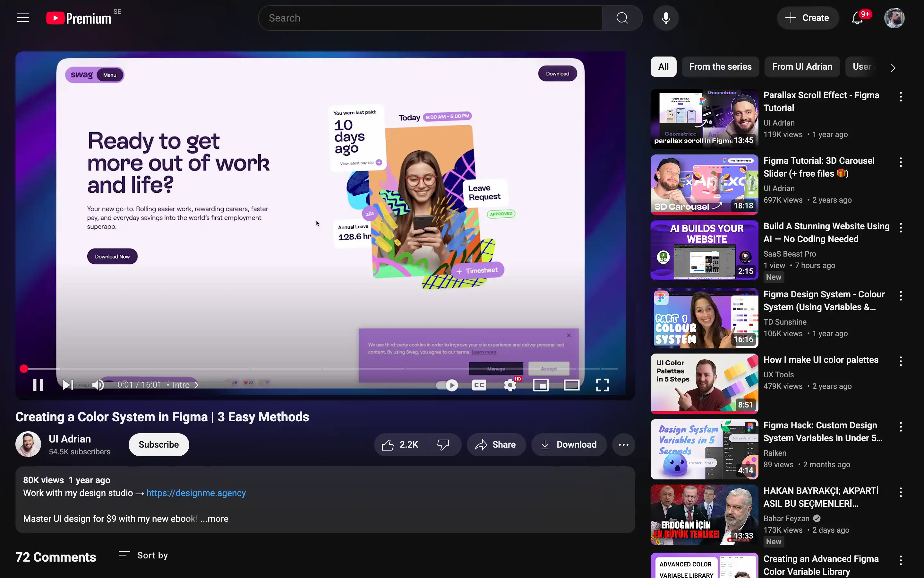Screen dimensions: 924x578
Task: Click Bahar Feyzan channel name
Action: point(786,518)
